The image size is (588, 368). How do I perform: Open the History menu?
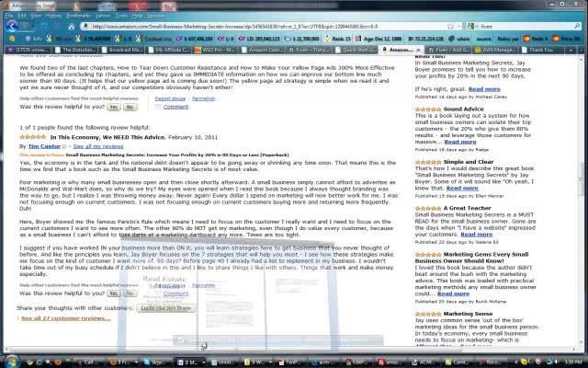click(x=53, y=16)
